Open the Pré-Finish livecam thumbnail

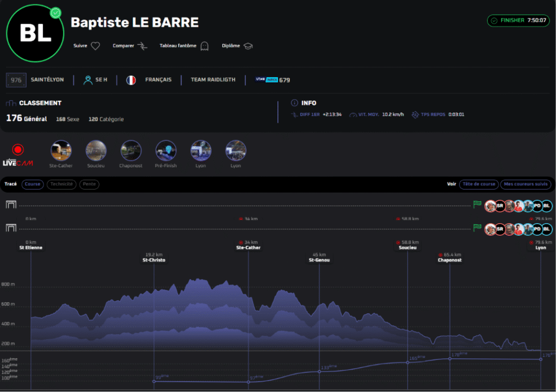[166, 150]
